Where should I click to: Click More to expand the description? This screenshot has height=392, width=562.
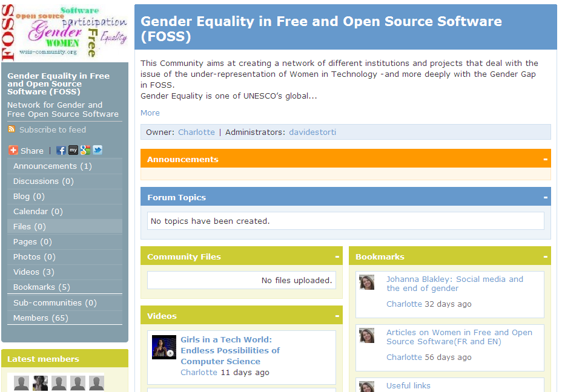150,113
